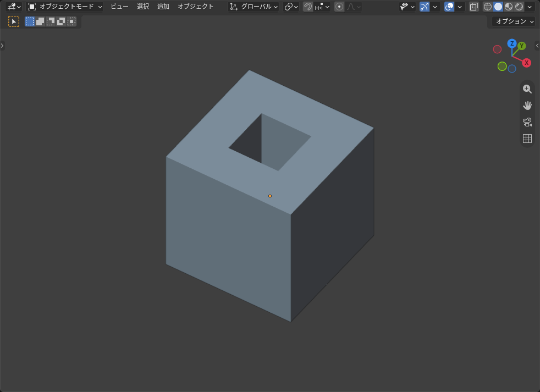
Task: Toggle viewport overlays button
Action: (x=449, y=7)
